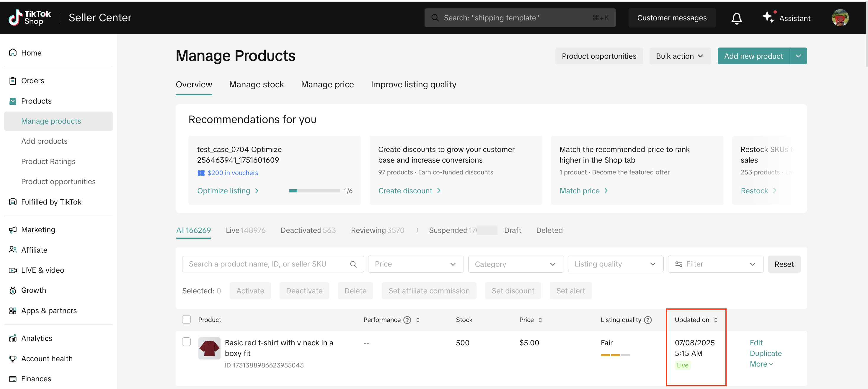
Task: Click the Performance help question-mark icon
Action: click(x=407, y=320)
